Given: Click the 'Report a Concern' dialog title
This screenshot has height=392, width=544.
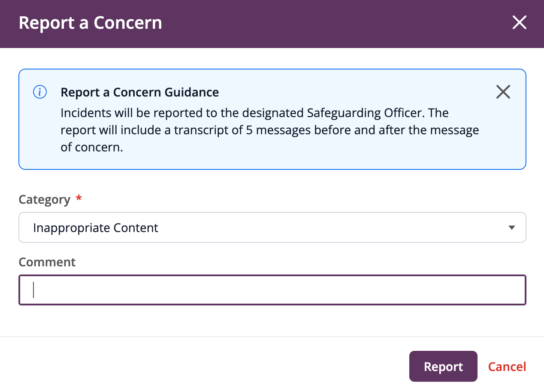Looking at the screenshot, I should 91,23.
